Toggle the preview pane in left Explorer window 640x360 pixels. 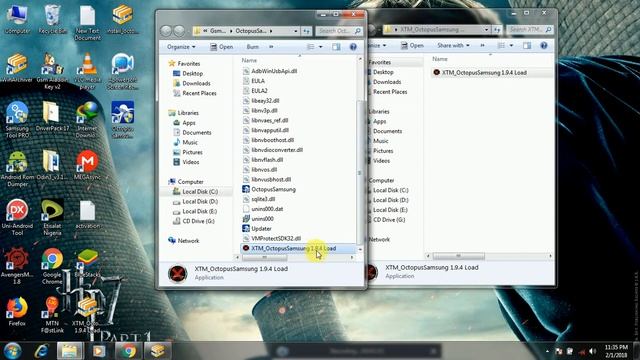click(x=336, y=47)
